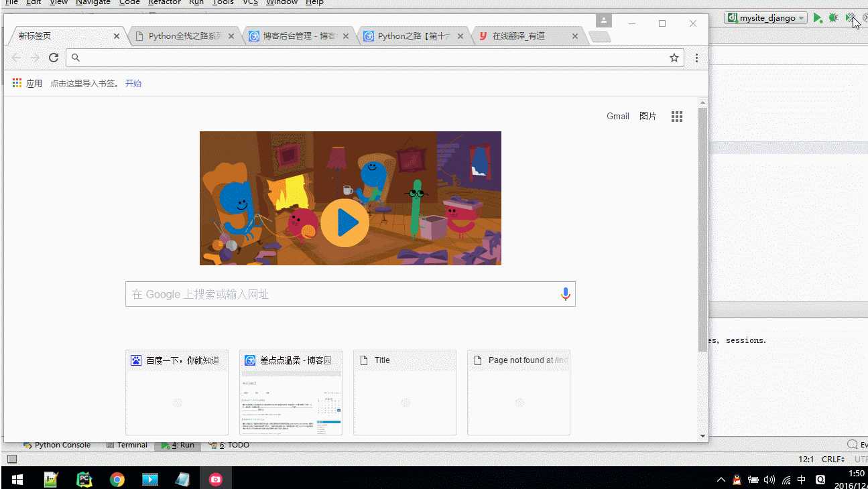Open the Terminal tool window
The width and height of the screenshot is (868, 489).
pyautogui.click(x=127, y=445)
